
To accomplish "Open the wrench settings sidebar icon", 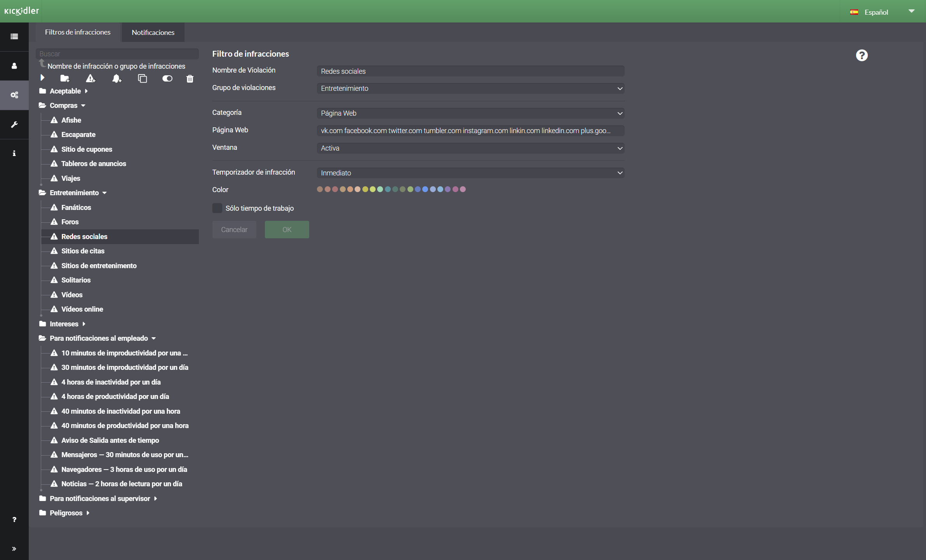I will [14, 125].
